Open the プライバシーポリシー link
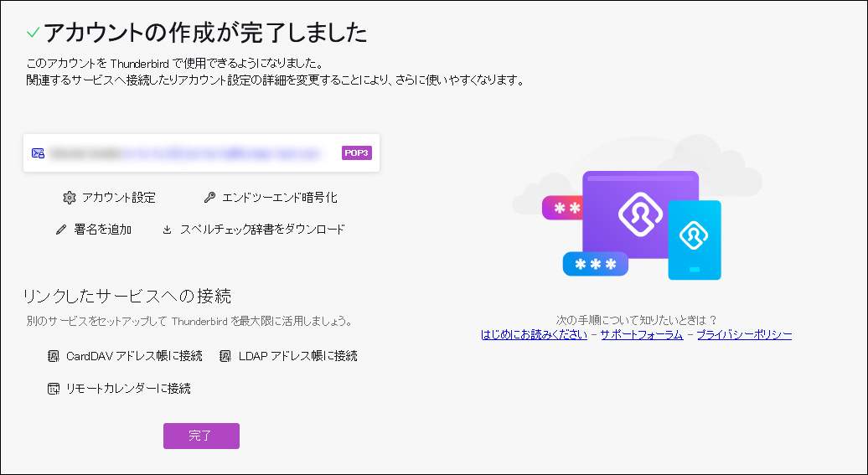868x475 pixels. tap(744, 334)
